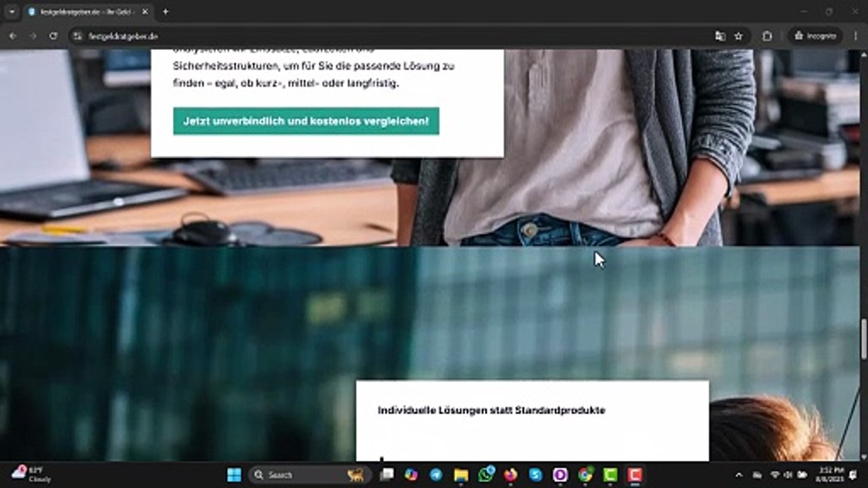This screenshot has height=488, width=868.
Task: Click the 'Individuelle Lösungen statt Standardprodukte' heading
Action: pos(492,410)
